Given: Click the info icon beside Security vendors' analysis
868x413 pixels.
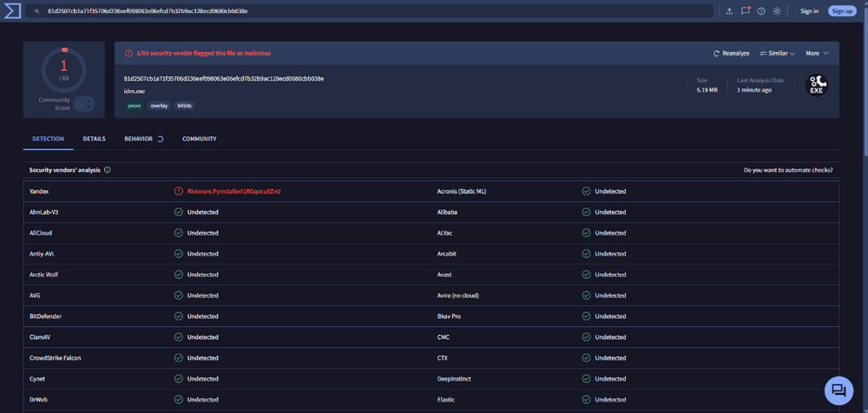Looking at the screenshot, I should tap(108, 170).
